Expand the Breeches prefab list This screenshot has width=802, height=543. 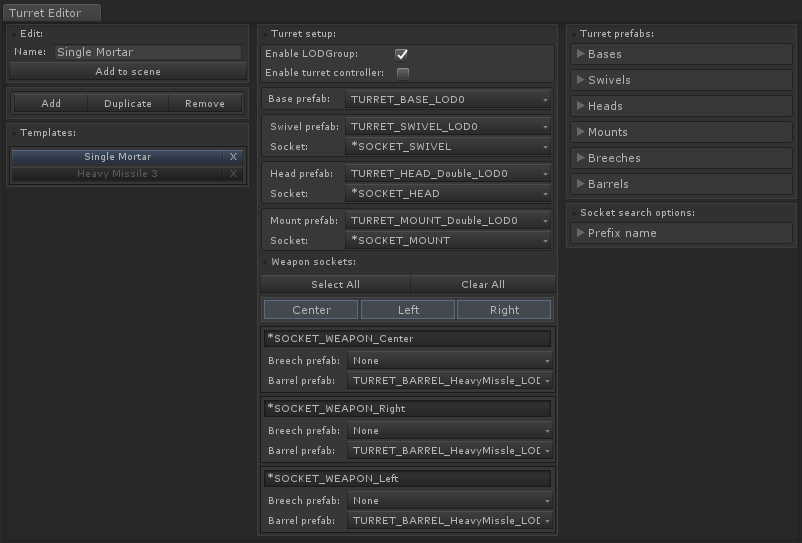[x=681, y=158]
